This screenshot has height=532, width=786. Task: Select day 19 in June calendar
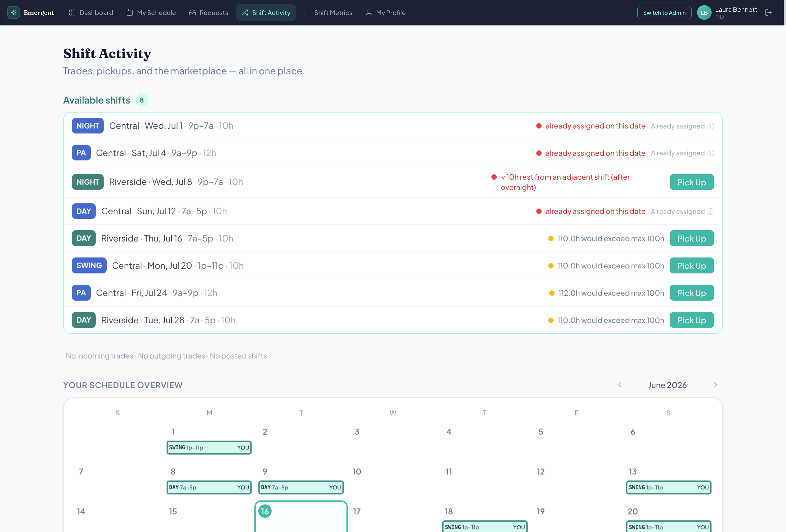coord(540,511)
